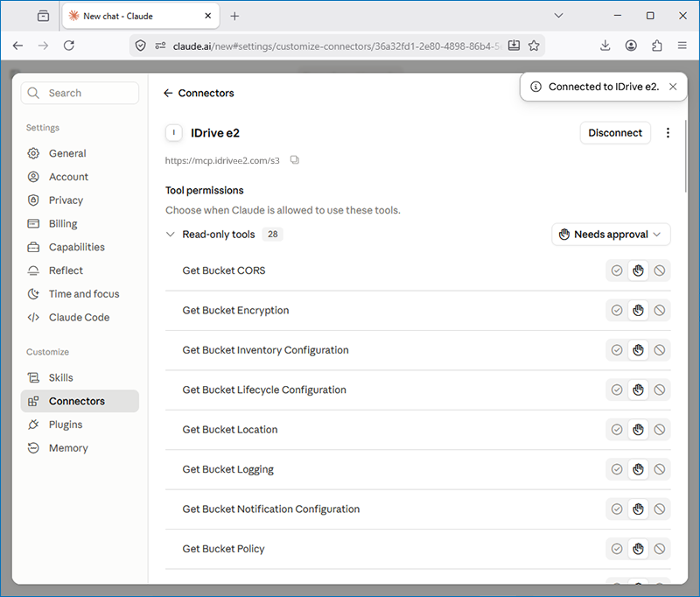Block Get Bucket Lifecycle Configuration
This screenshot has height=597, width=700.
(660, 390)
